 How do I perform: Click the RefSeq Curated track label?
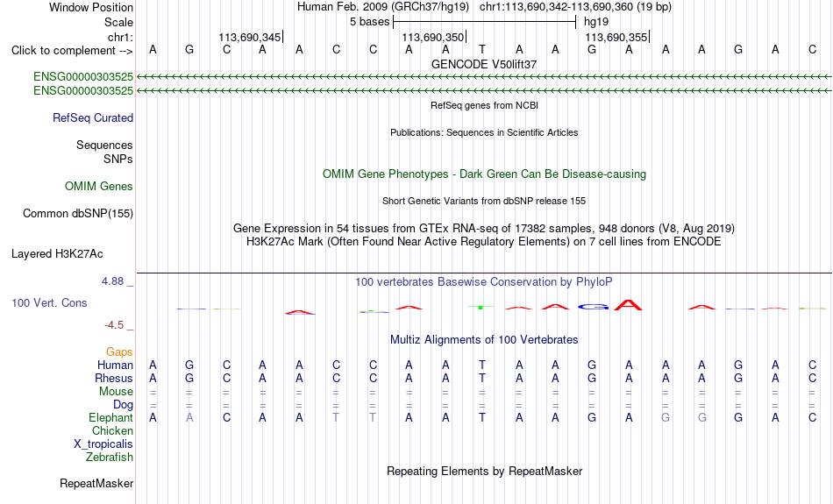tap(93, 118)
